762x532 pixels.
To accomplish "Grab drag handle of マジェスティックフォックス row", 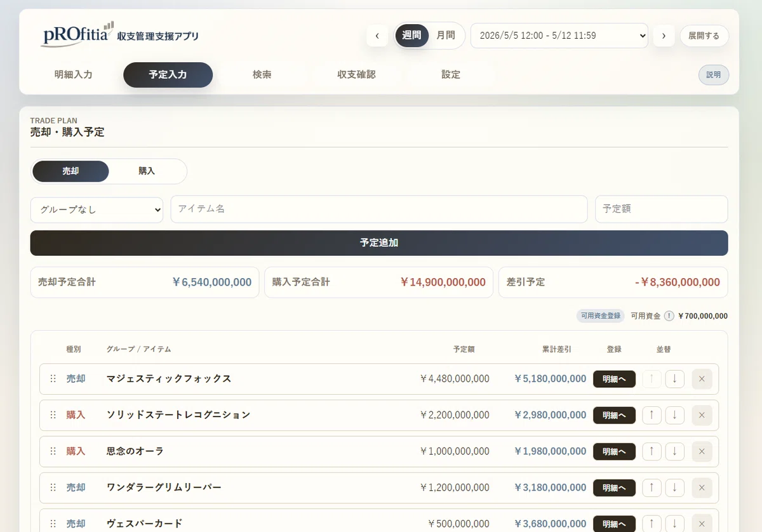I will tap(53, 379).
